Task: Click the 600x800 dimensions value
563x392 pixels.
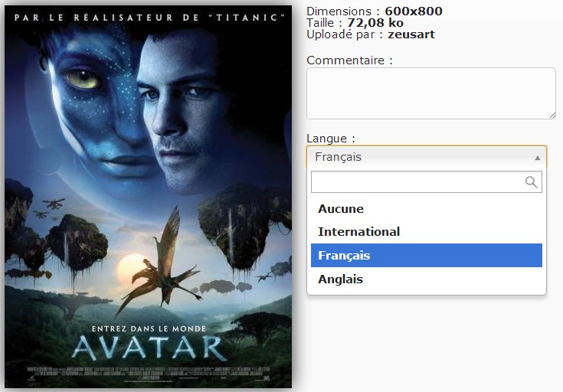Action: click(414, 11)
